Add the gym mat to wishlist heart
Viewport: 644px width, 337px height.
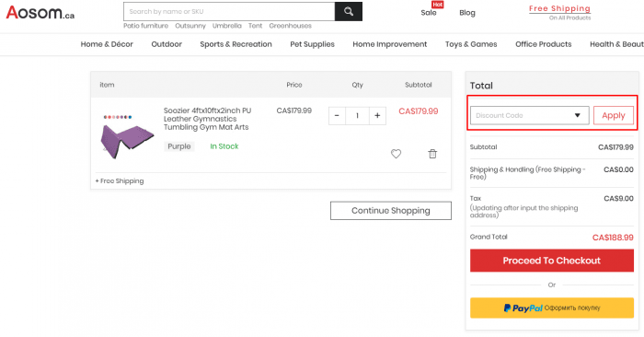coord(396,154)
